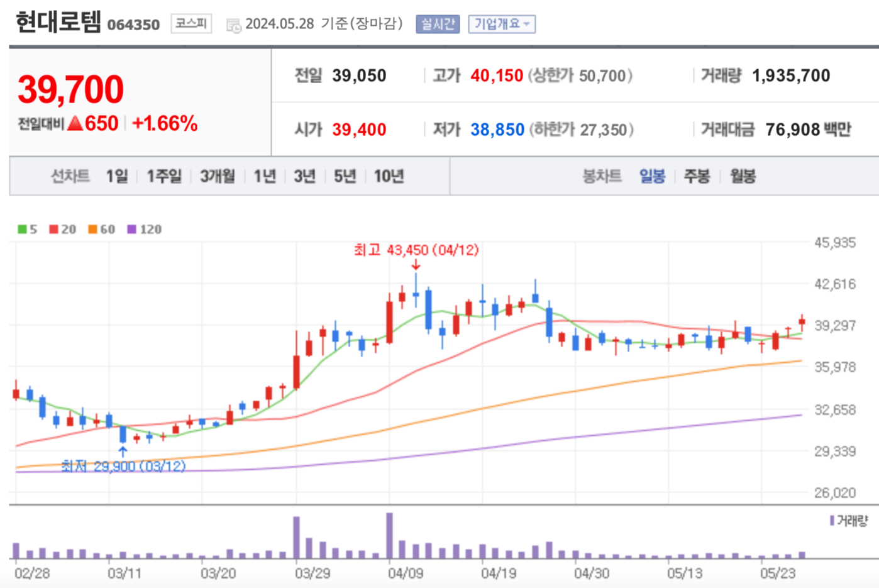Click the purple 120-day moving average swatch
879x588 pixels.
click(131, 230)
